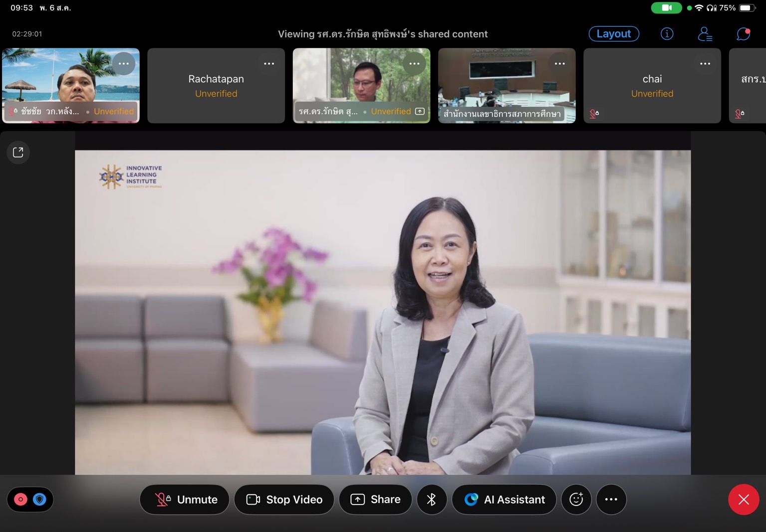Stop Video in the toolbar
The width and height of the screenshot is (766, 532).
click(284, 499)
